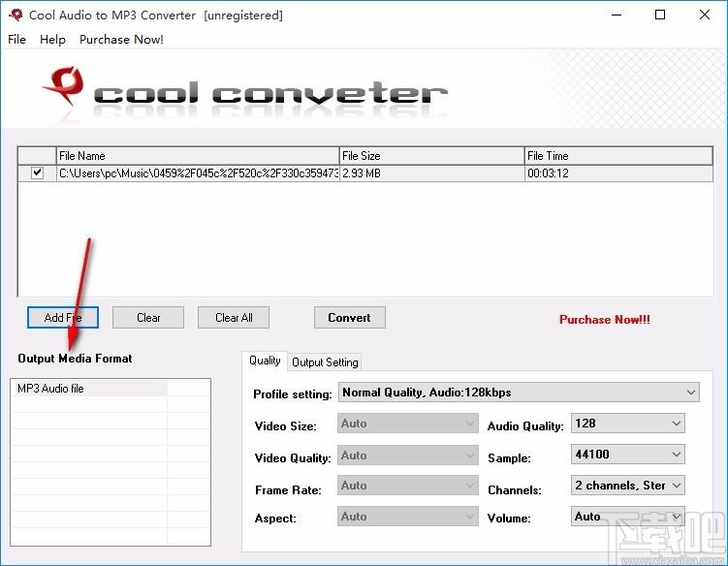Open the Purchase Now! menu

(121, 40)
